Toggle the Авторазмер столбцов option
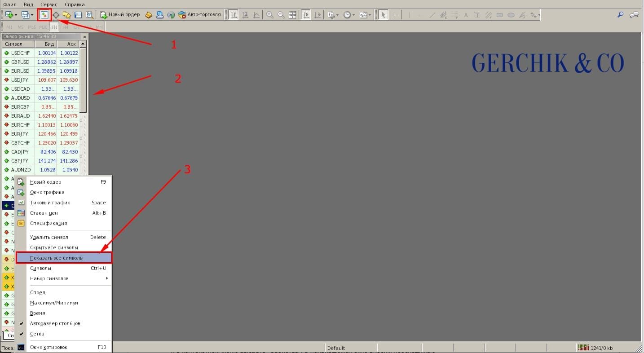 pyautogui.click(x=55, y=323)
